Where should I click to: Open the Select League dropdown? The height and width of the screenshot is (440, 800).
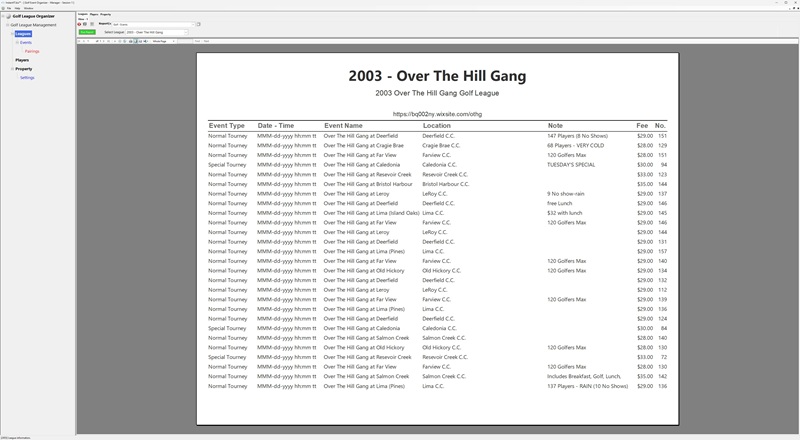click(155, 32)
